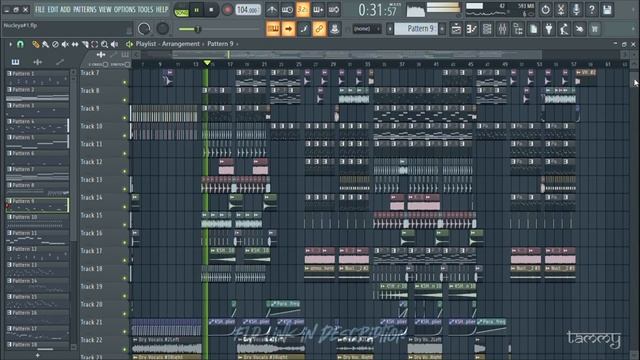Select the Zoom magnifier tool
The height and width of the screenshot is (360, 640).
point(104,44)
